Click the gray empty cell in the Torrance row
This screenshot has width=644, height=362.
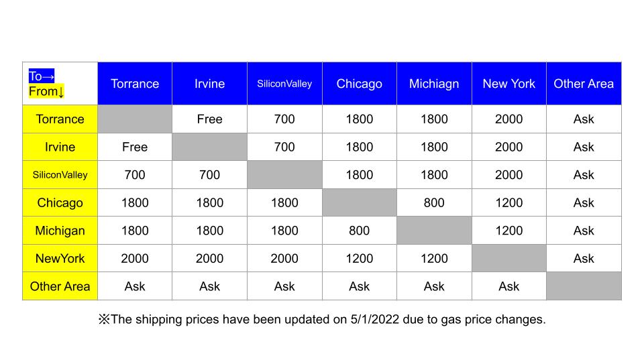[x=135, y=119]
